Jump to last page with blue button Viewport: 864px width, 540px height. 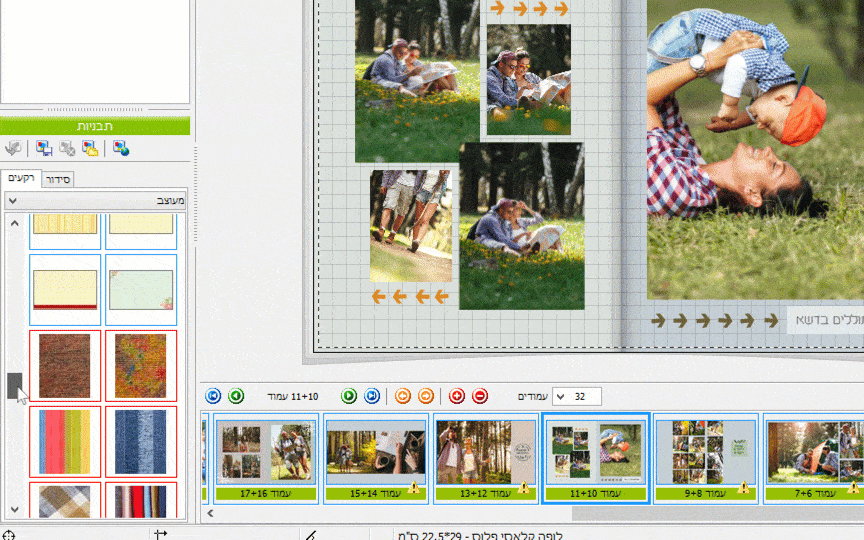pos(372,396)
